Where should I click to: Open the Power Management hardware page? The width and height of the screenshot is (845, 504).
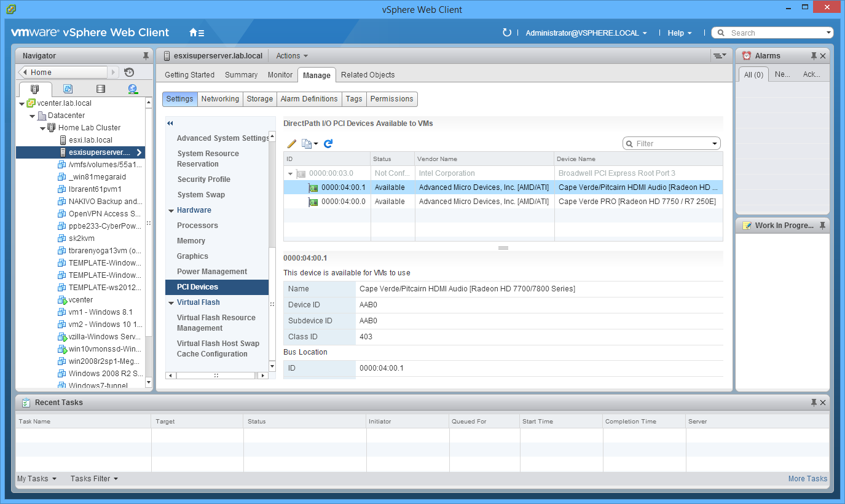212,272
